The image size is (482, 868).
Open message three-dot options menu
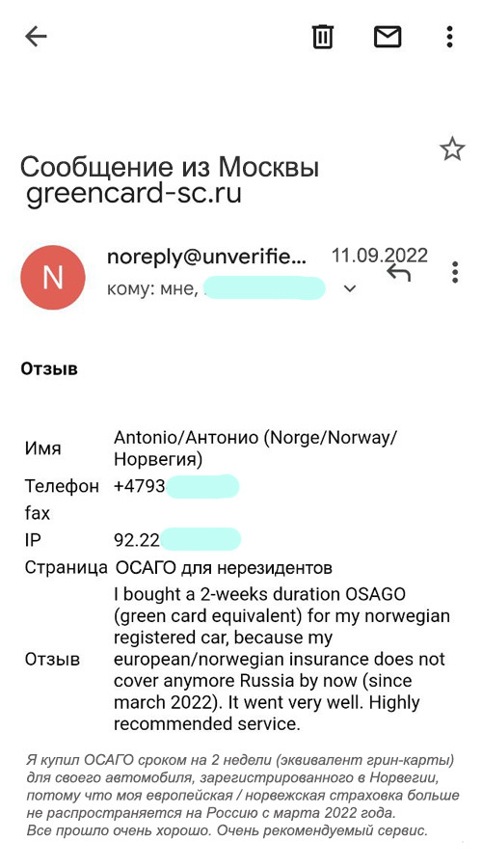tap(455, 272)
